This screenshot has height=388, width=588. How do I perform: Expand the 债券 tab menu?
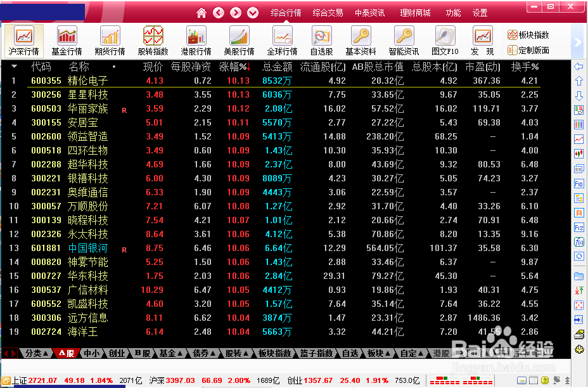(203, 353)
